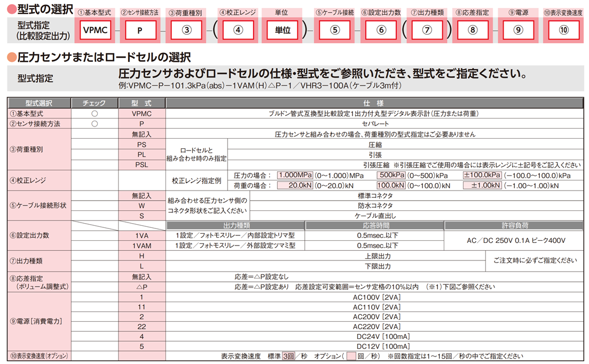Click the 応答時間 sub-header
This screenshot has height=364, width=589.
tap(374, 226)
